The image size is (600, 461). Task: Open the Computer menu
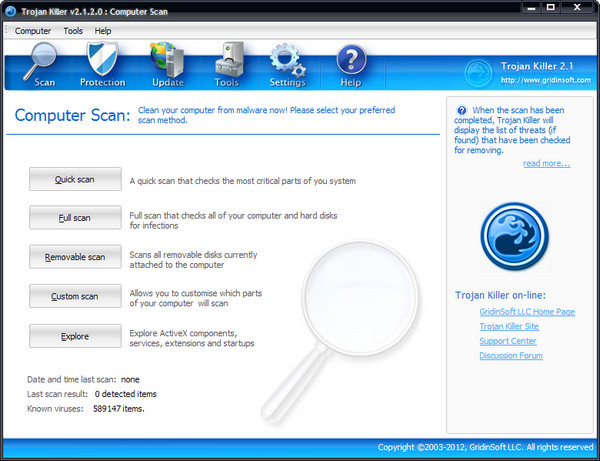33,31
